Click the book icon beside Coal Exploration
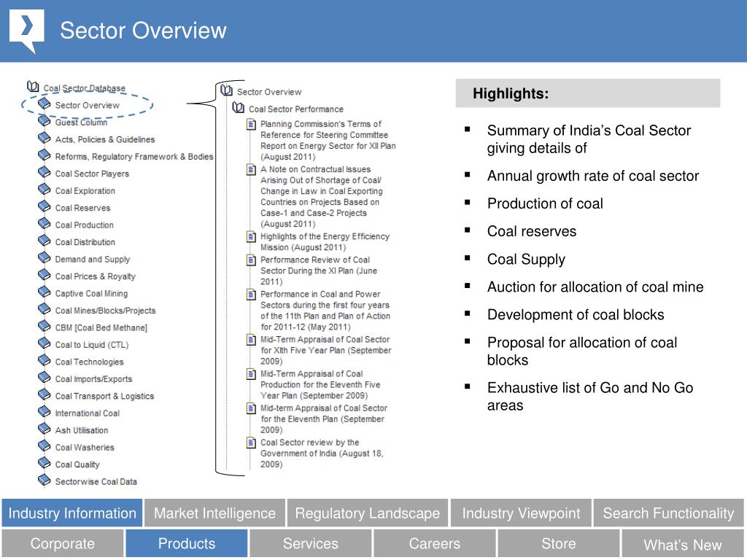 click(44, 190)
